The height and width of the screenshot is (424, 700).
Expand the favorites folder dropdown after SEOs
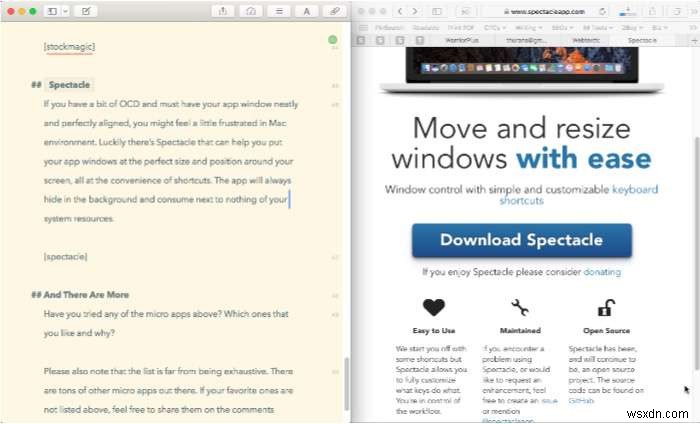coord(597,28)
